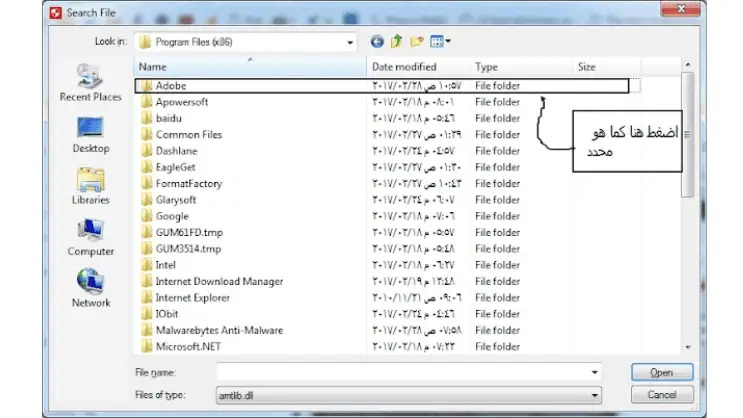Click the scroll up arrow of file list
This screenshot has height=418, width=743.
688,64
